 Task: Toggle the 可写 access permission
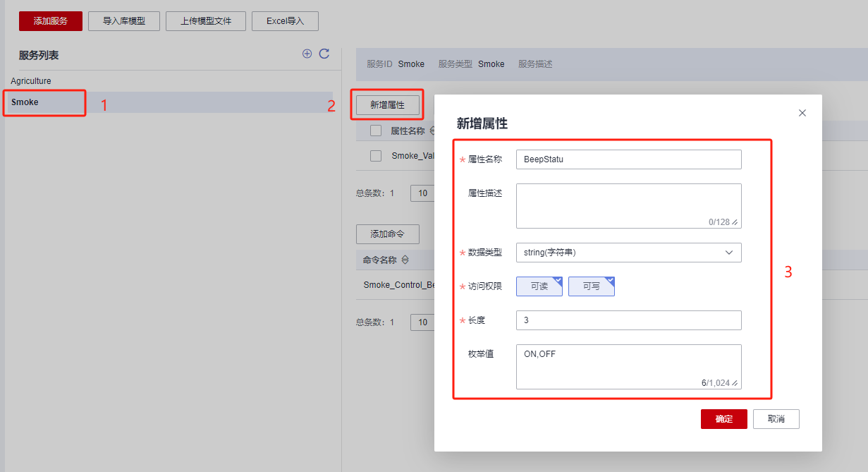click(x=591, y=286)
